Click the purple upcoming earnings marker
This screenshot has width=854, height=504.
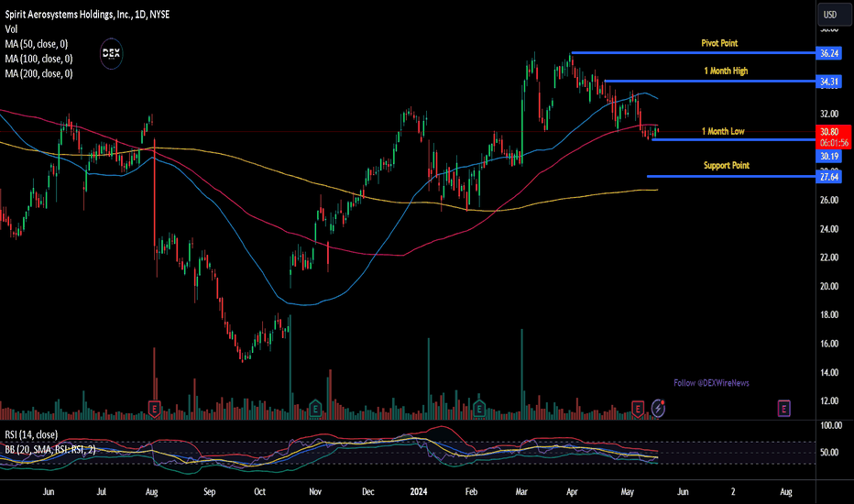[x=783, y=408]
